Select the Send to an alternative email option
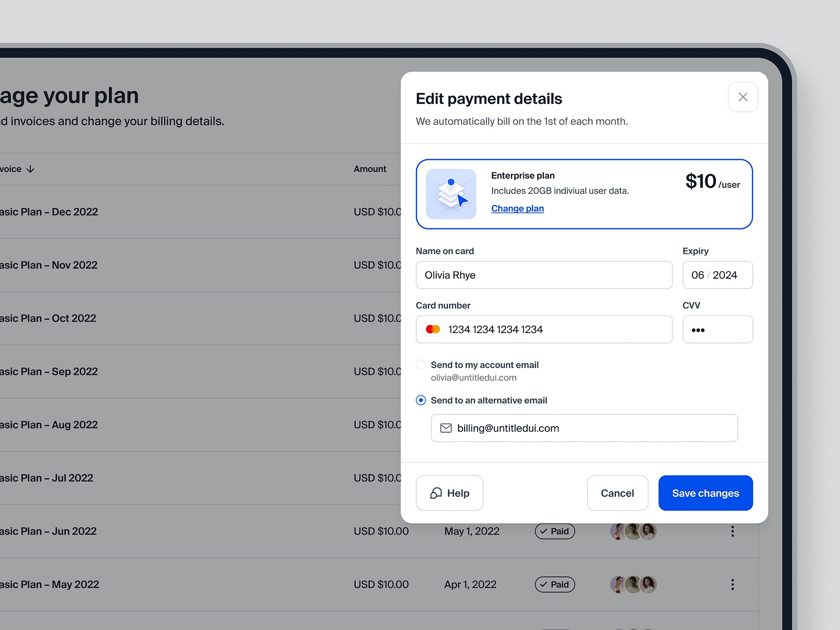The image size is (840, 630). pyautogui.click(x=421, y=400)
